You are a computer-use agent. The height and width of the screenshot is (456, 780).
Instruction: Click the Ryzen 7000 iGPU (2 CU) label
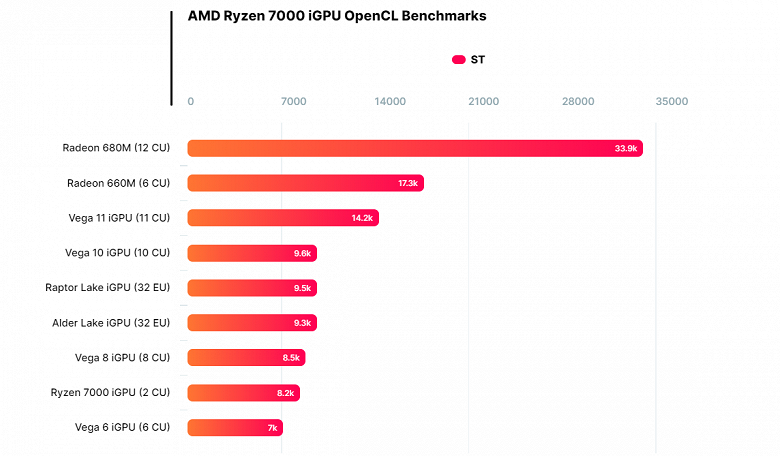pyautogui.click(x=110, y=392)
